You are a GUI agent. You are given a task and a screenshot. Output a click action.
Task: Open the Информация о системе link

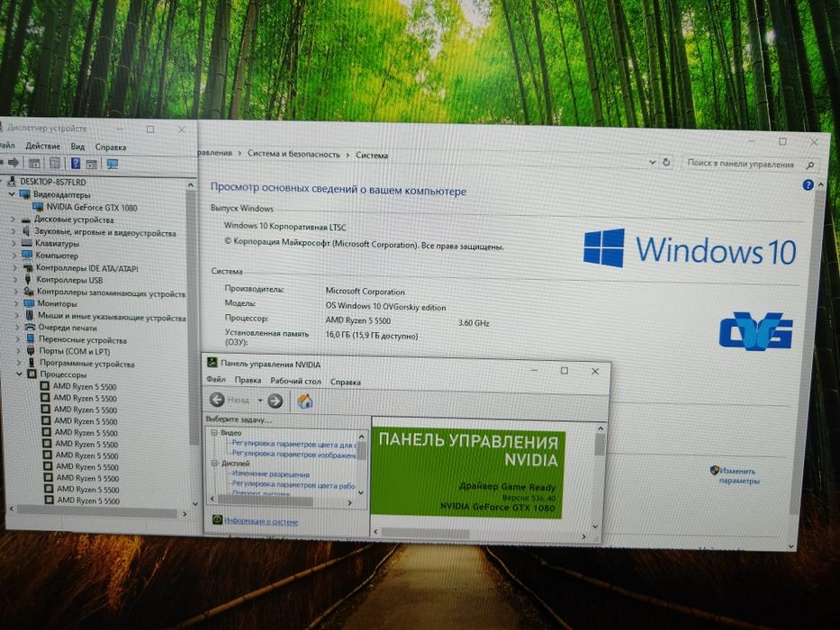pos(261,521)
